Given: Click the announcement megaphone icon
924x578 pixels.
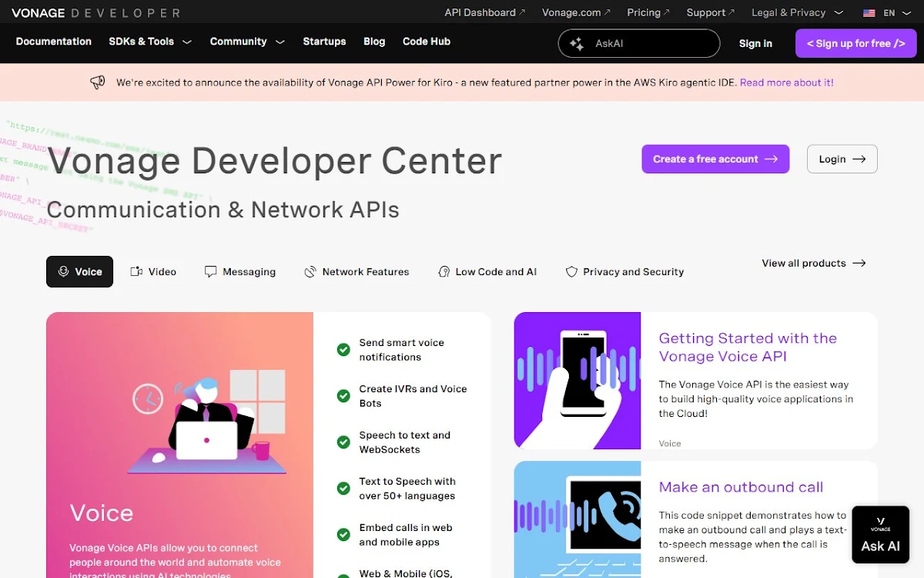Looking at the screenshot, I should tap(98, 82).
